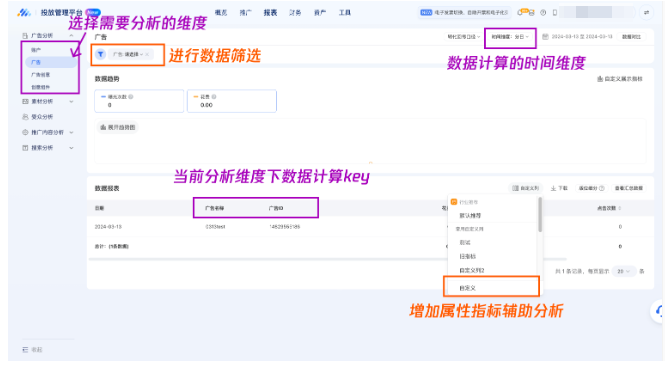
Task: Click the 电子发票 announcement banner
Action: click(x=464, y=13)
